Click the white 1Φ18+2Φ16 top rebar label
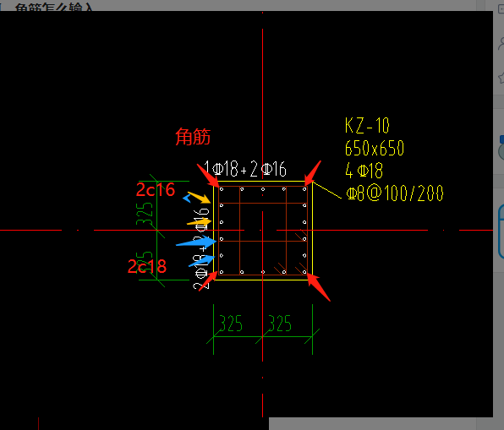 point(245,169)
